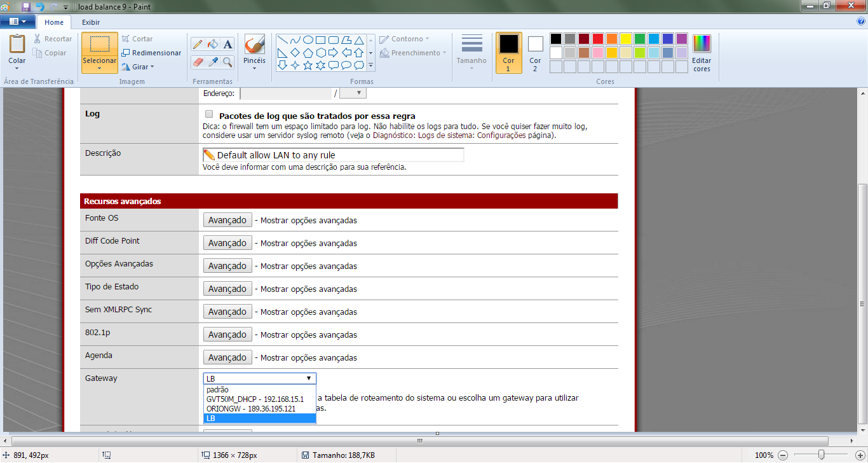Select the Oval shape
This screenshot has height=463, width=868.
pos(308,40)
